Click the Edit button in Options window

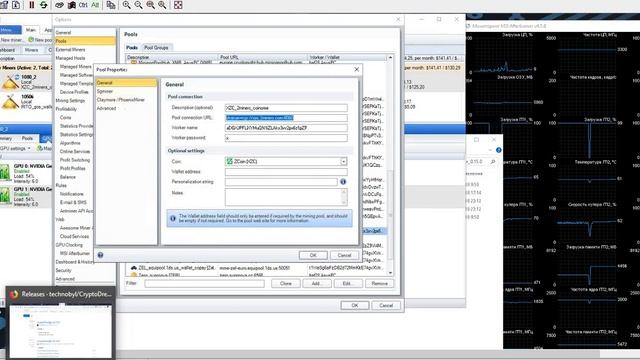tap(347, 283)
